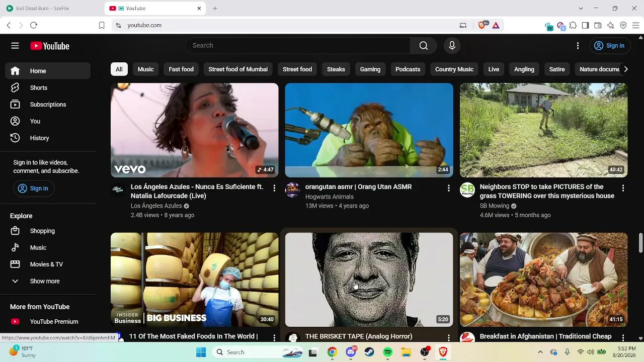Viewport: 644px width, 362px height.
Task: Go to the YouTube logo home link
Action: point(49,46)
